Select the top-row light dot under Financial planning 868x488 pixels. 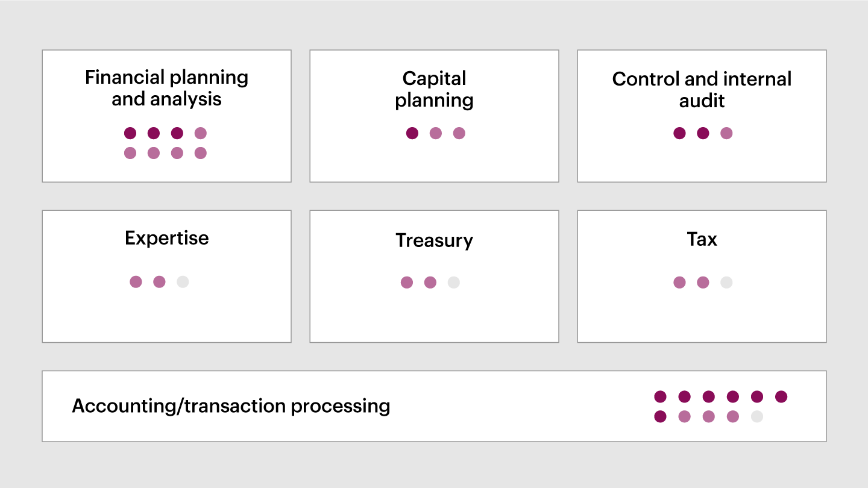click(x=201, y=133)
